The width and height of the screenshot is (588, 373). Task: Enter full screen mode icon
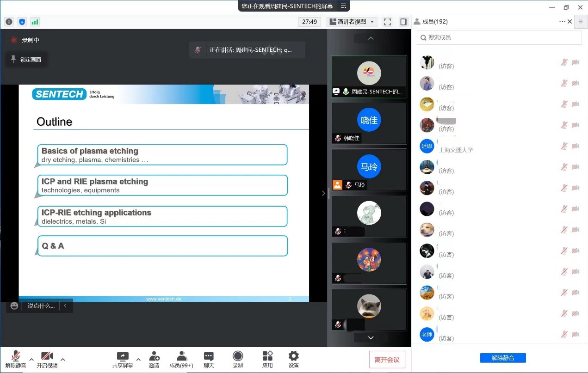coord(388,22)
